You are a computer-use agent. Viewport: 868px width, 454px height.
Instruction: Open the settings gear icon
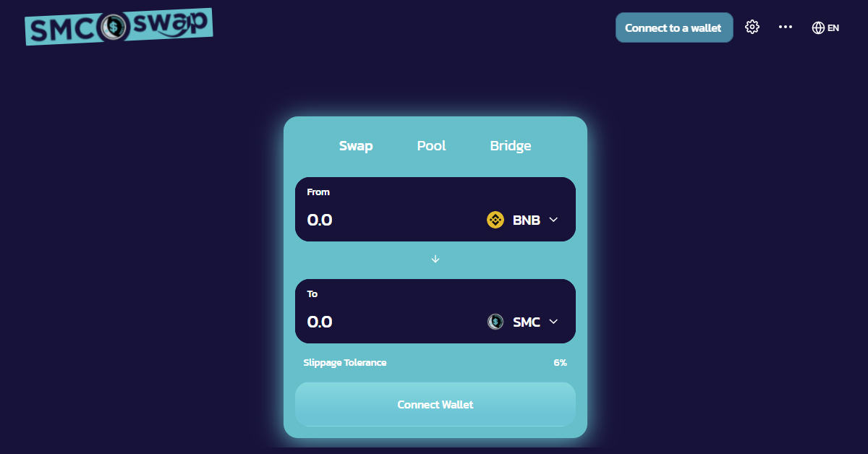pyautogui.click(x=752, y=27)
